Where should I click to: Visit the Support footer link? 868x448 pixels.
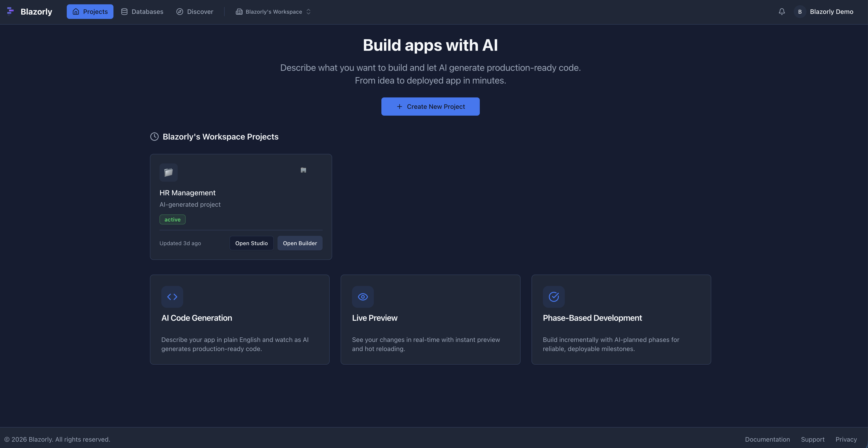tap(812, 439)
